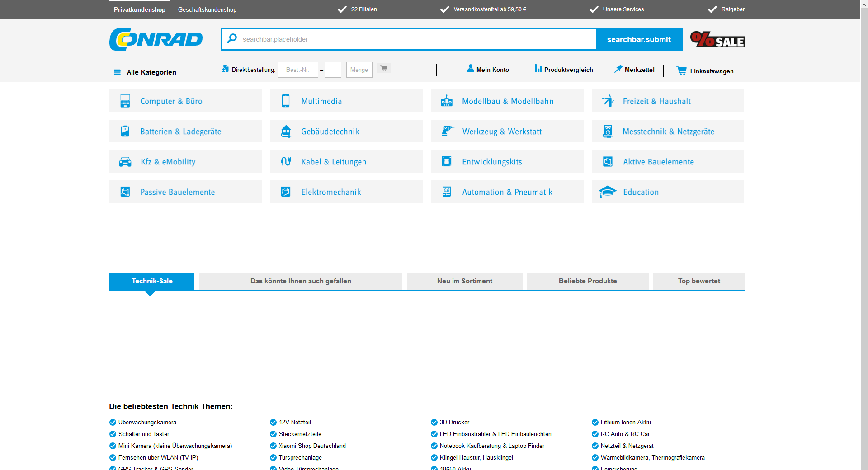Open the Fernsehen über WLAN (TV IP) link
Image resolution: width=868 pixels, height=470 pixels.
(158, 458)
